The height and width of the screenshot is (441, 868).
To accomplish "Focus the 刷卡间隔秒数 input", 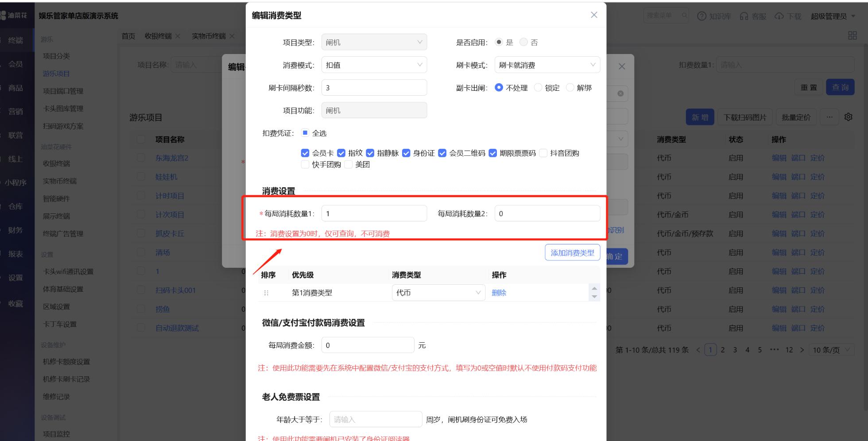I will point(374,88).
